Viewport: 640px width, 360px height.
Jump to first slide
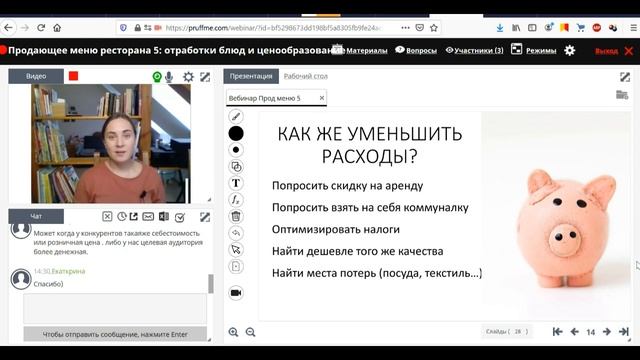558,332
